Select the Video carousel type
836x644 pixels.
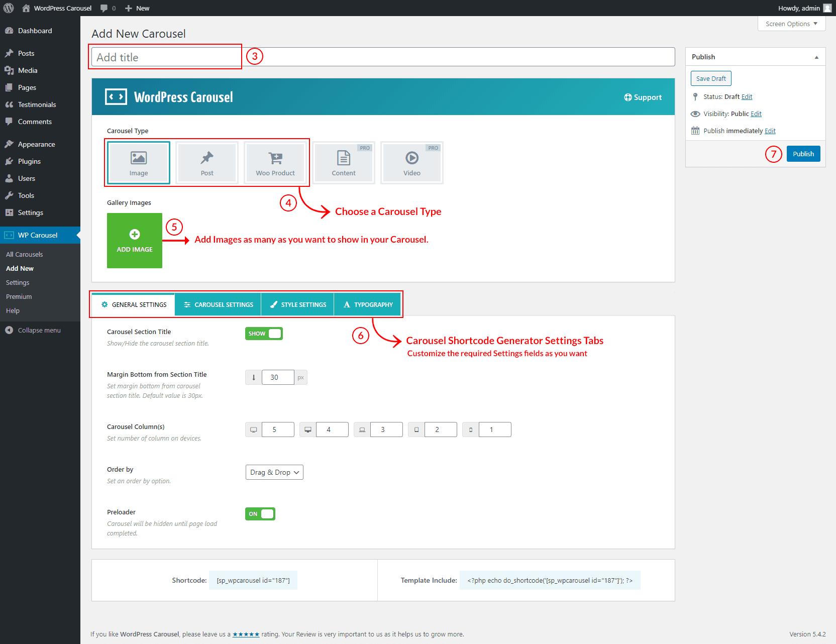pyautogui.click(x=412, y=163)
